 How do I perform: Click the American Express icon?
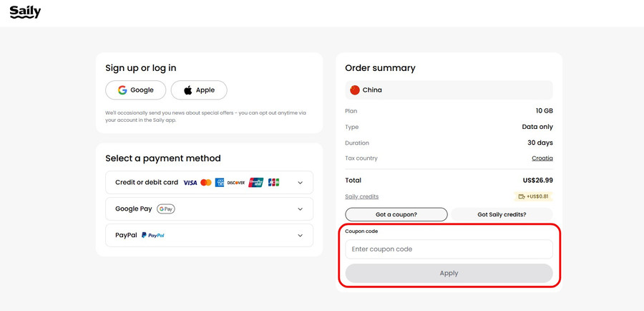point(220,183)
